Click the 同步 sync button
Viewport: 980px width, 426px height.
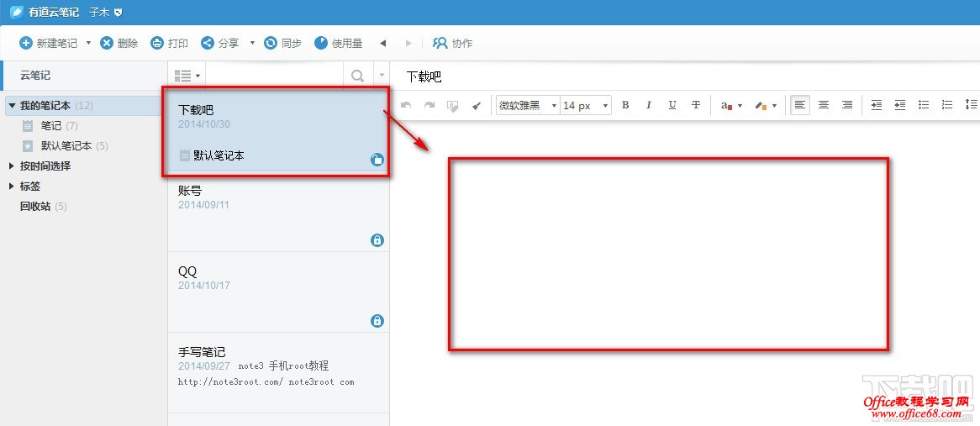[x=283, y=43]
